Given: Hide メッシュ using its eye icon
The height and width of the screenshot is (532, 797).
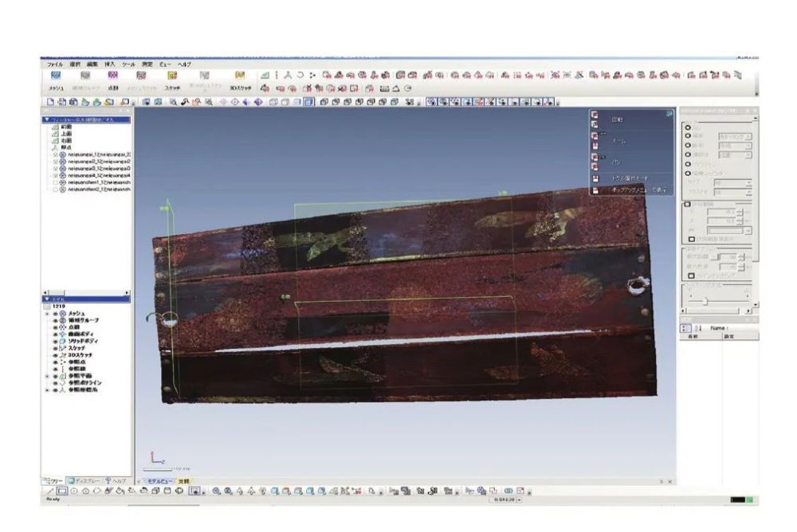Looking at the screenshot, I should pyautogui.click(x=56, y=314).
